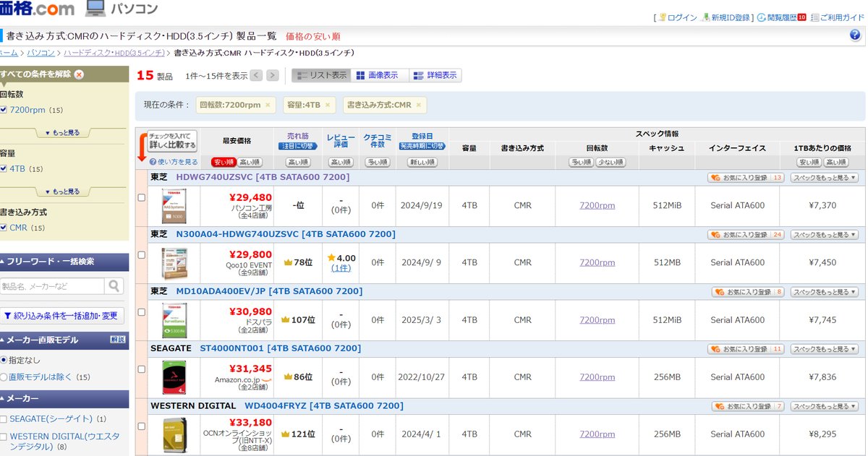The height and width of the screenshot is (456, 868).
Task: Check compare box for N300A04-HDWG740UZSVC
Action: coord(142,254)
